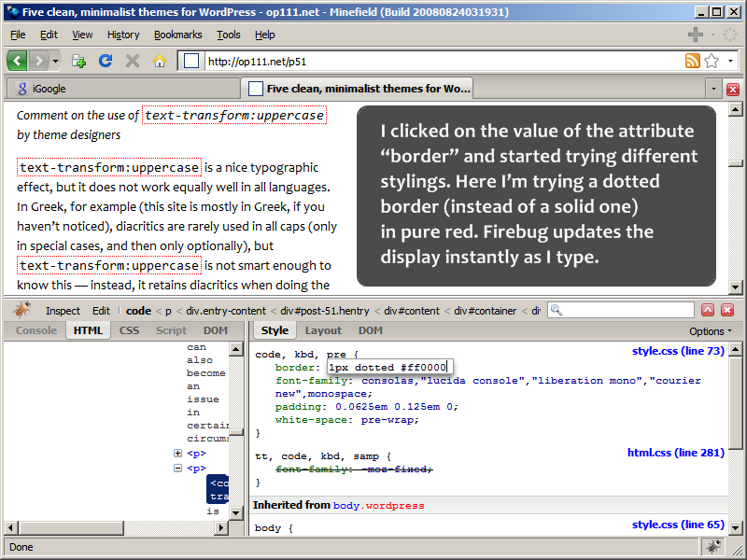Select the Layout side panel tab
The image size is (747, 560).
[x=323, y=330]
